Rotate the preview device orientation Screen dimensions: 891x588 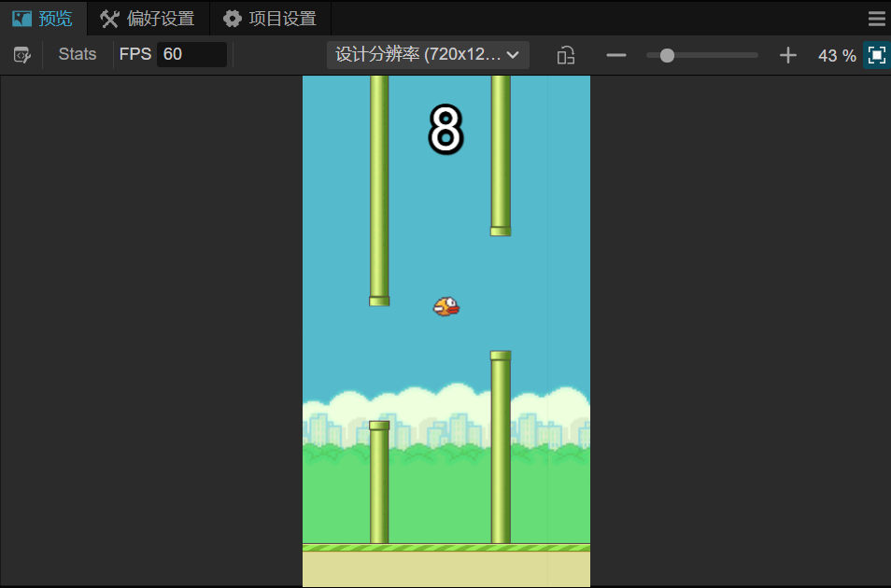click(x=566, y=55)
